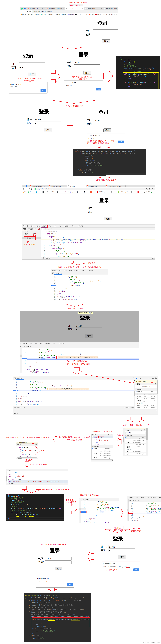
Task: Click the {} pretty-print icon under the first code view
Action: point(43,258)
